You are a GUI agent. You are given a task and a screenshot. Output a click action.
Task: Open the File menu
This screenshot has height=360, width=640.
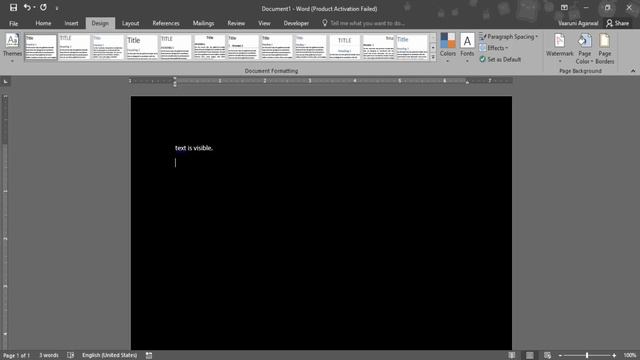tap(13, 23)
